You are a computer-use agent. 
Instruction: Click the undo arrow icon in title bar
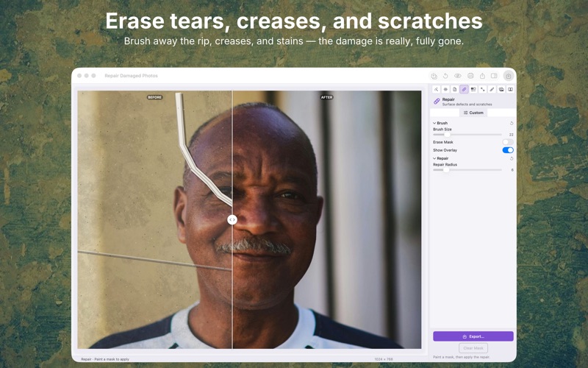click(445, 76)
